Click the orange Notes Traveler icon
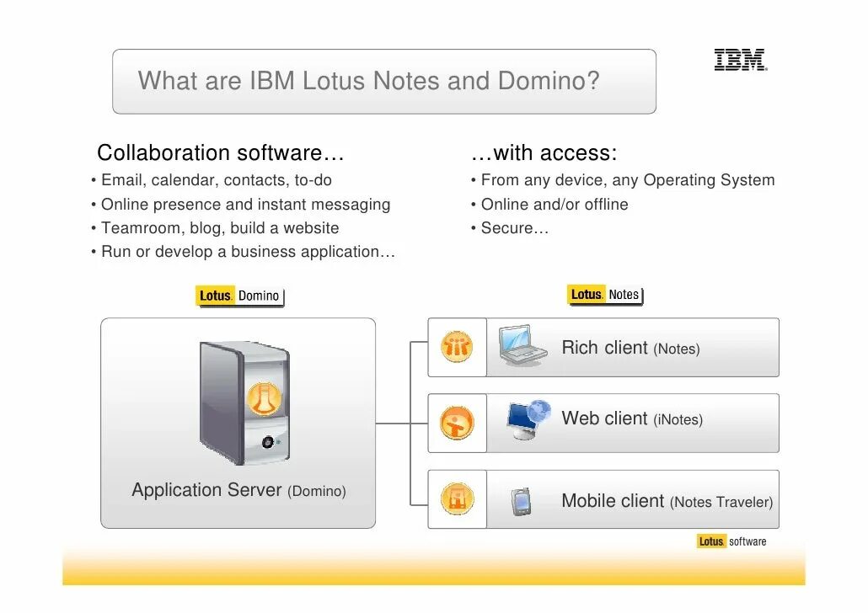Screen dimensions: 868x613 [x=458, y=498]
